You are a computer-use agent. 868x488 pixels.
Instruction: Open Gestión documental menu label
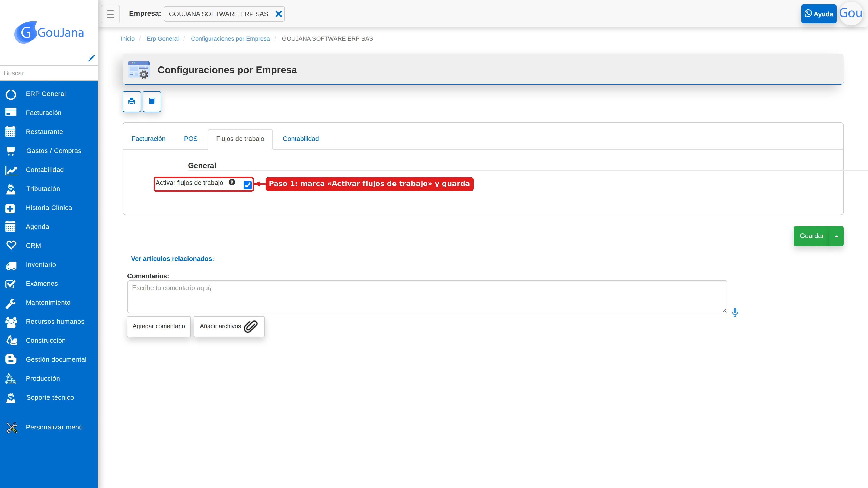tap(56, 360)
